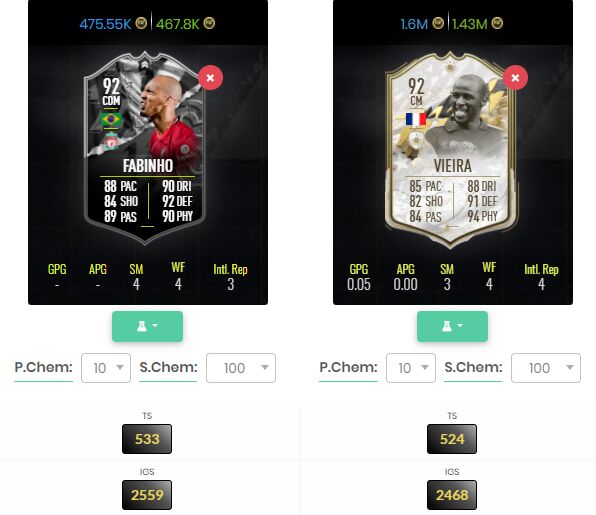
Task: Expand Fabinho S.Chem dropdown
Action: (241, 368)
